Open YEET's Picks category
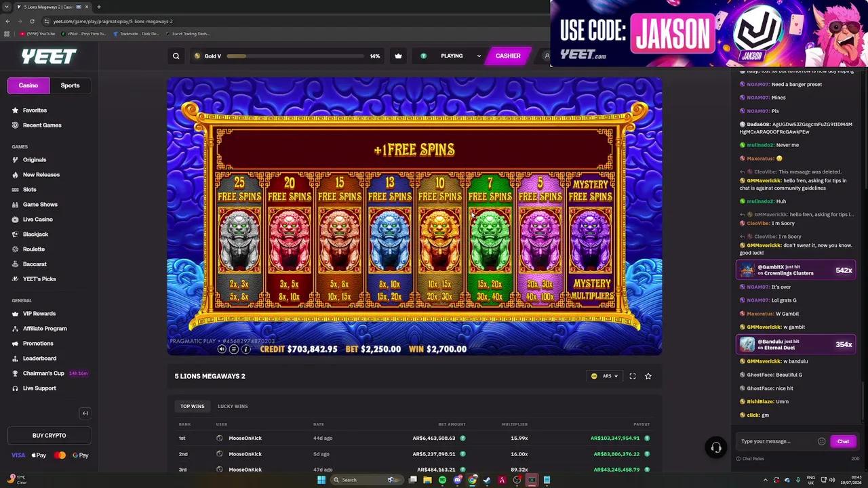This screenshot has height=488, width=868. click(39, 279)
